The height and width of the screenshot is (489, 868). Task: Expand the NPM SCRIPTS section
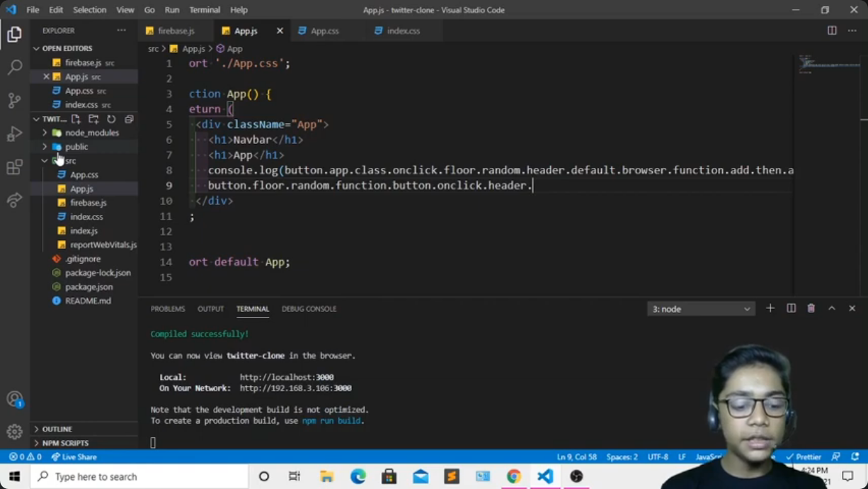(65, 443)
